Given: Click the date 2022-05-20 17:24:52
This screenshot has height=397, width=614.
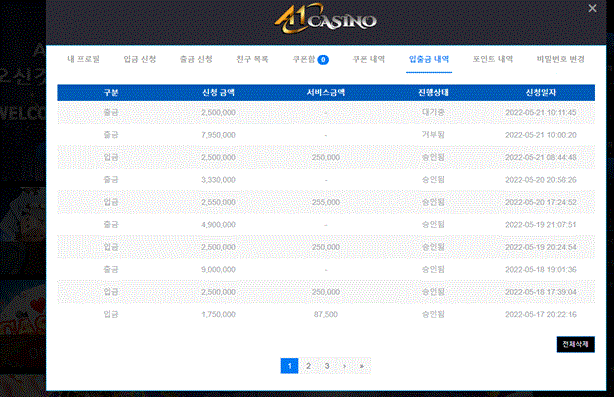Looking at the screenshot, I should (541, 202).
